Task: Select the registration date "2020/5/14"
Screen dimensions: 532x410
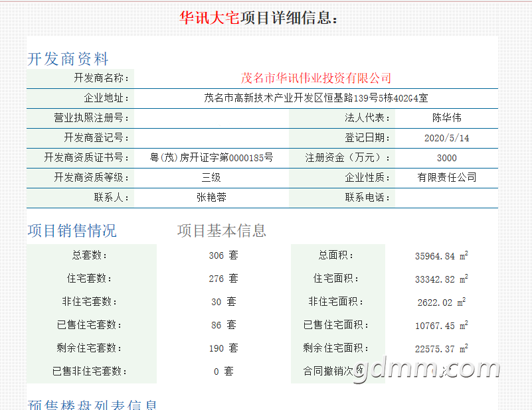Action: pyautogui.click(x=447, y=138)
